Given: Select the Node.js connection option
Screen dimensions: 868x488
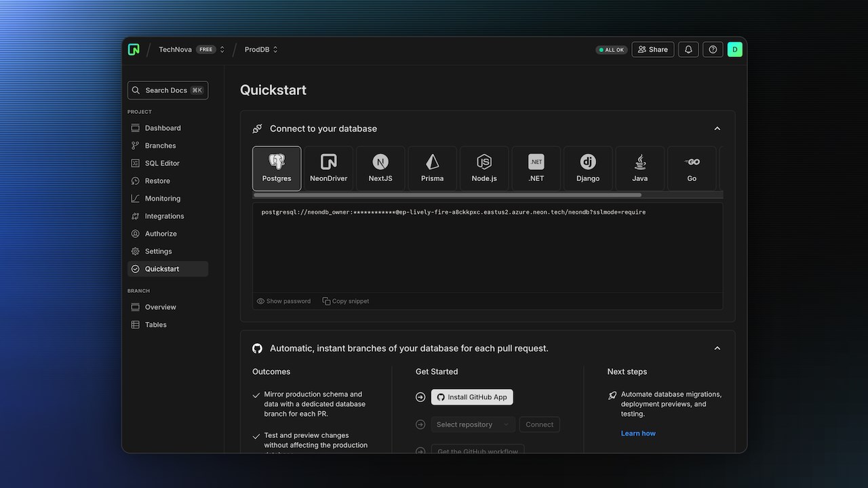Looking at the screenshot, I should pos(484,169).
